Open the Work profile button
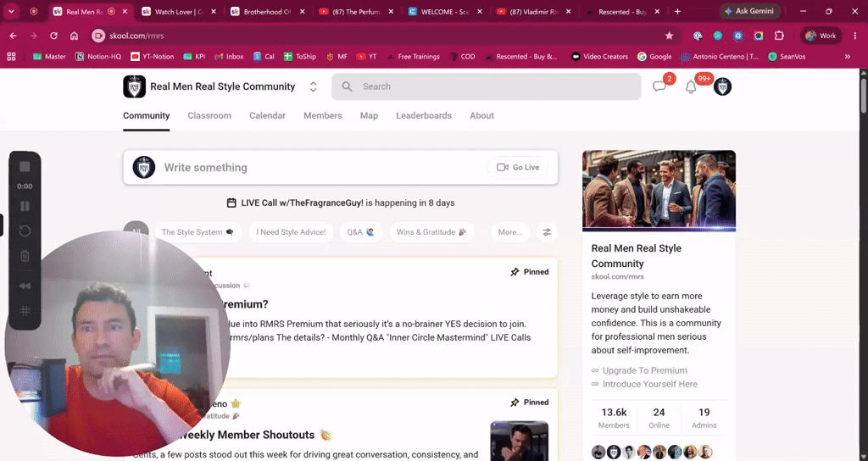This screenshot has width=868, height=461. pos(821,36)
